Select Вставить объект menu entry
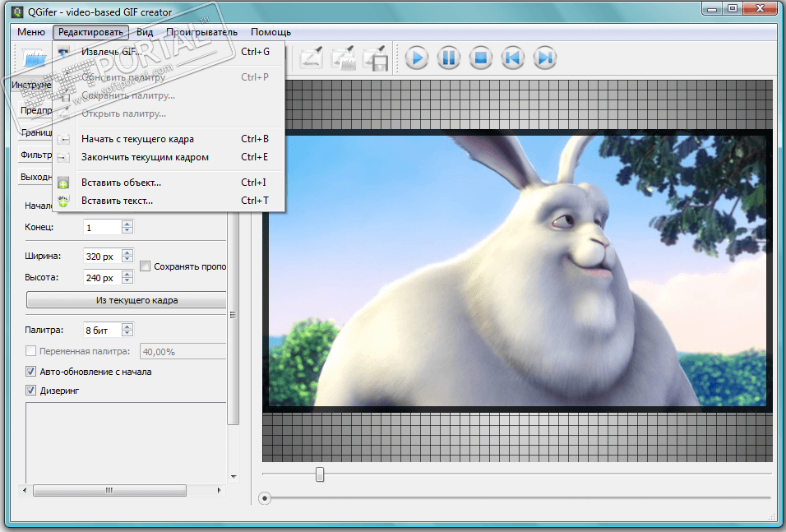The width and height of the screenshot is (786, 532). coord(121,183)
